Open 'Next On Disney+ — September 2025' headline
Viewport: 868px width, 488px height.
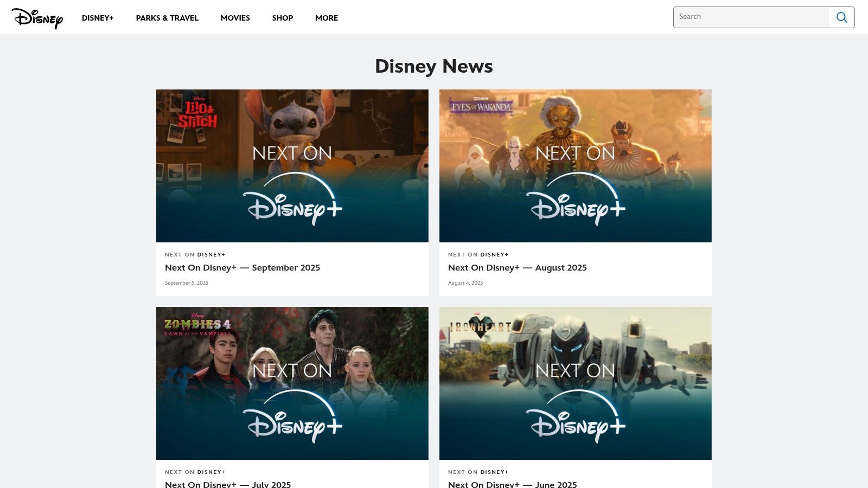[242, 268]
